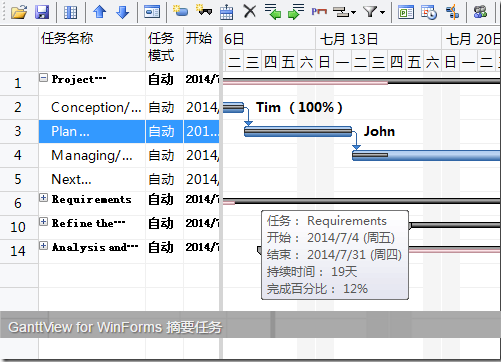Viewport: 501px width, 362px height.
Task: Expand the Analysis and... summary task
Action: [x=43, y=246]
